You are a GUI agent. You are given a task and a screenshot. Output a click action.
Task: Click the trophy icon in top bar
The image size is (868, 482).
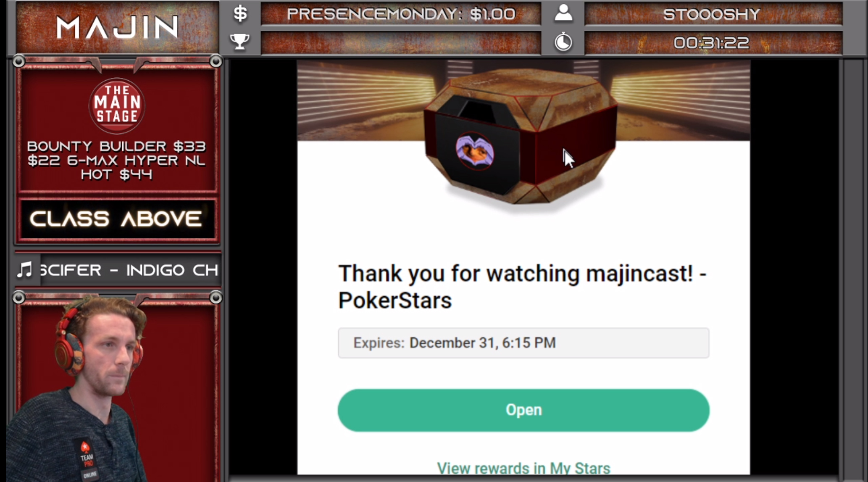[x=240, y=42]
